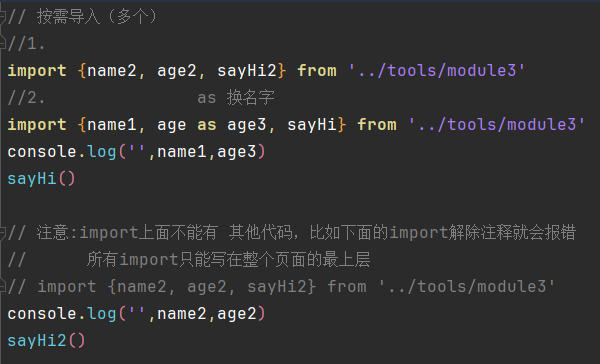Click 'console' in console.log('',name2,age2)

(x=42, y=314)
